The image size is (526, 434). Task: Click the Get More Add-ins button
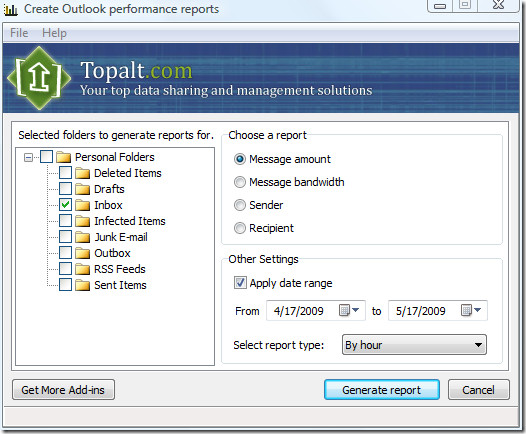point(63,390)
